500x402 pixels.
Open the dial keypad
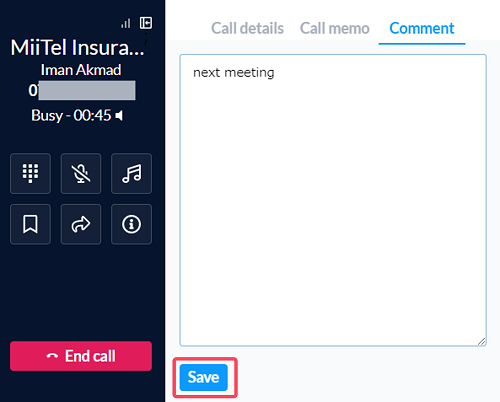(30, 173)
